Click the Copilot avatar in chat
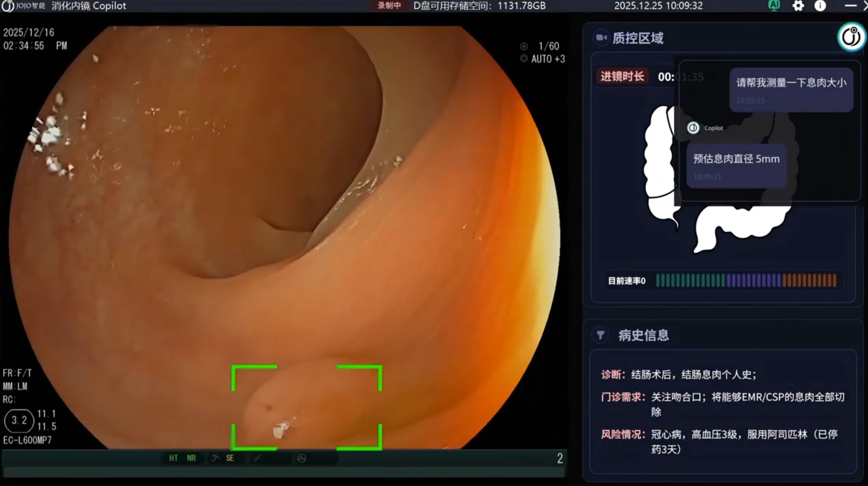 pos(693,128)
